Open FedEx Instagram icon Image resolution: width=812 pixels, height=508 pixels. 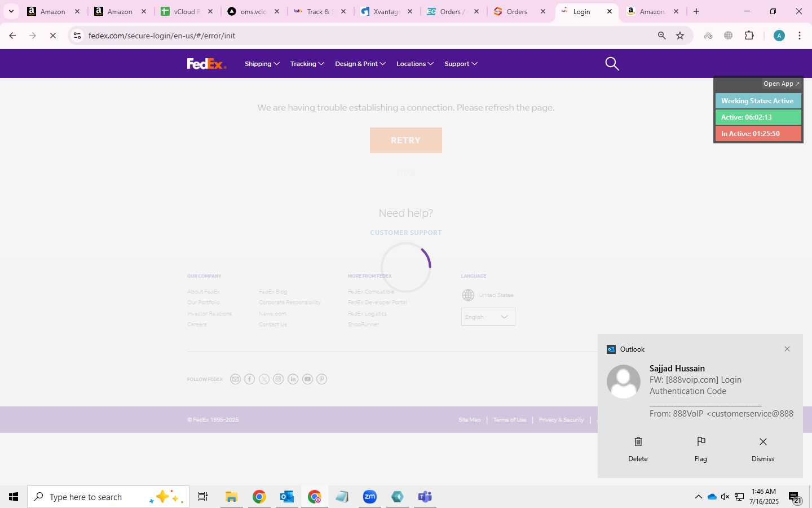coord(279,379)
